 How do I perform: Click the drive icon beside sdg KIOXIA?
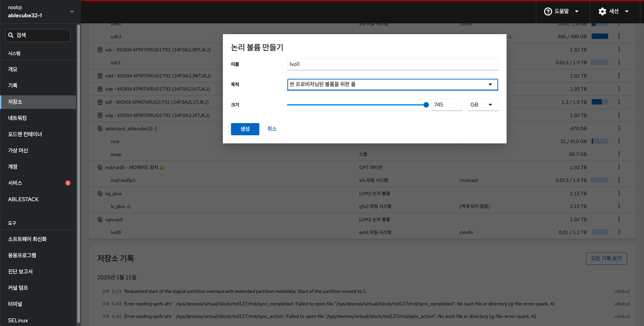100,115
